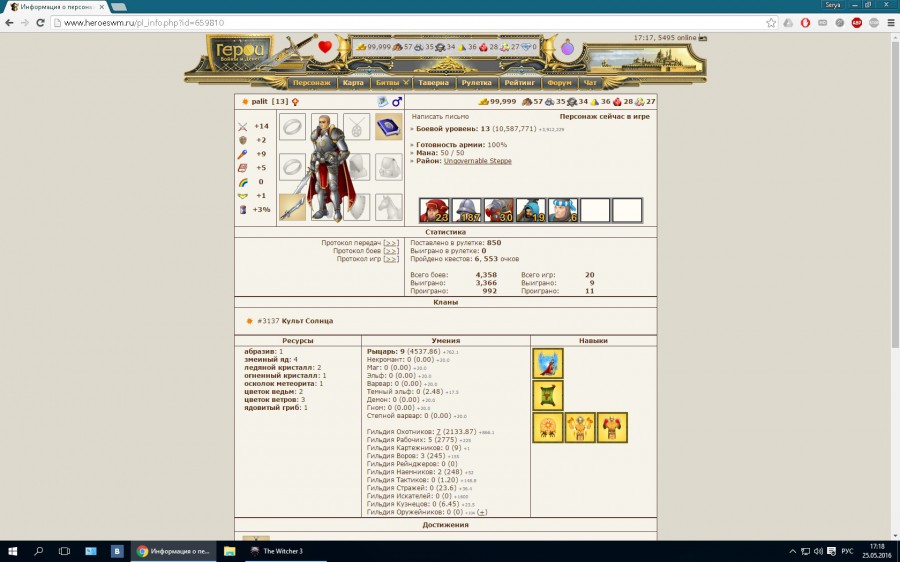
Task: Click the army unit with count 23
Action: [x=434, y=210]
